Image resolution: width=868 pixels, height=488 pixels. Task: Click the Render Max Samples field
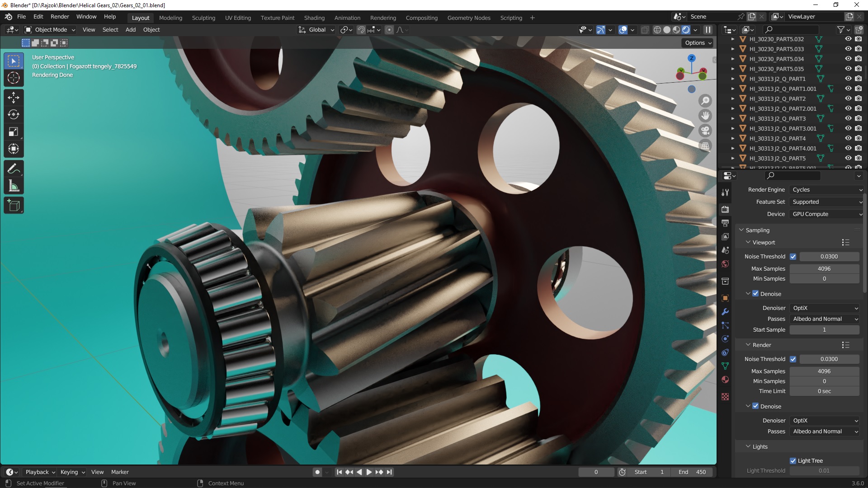(x=824, y=371)
